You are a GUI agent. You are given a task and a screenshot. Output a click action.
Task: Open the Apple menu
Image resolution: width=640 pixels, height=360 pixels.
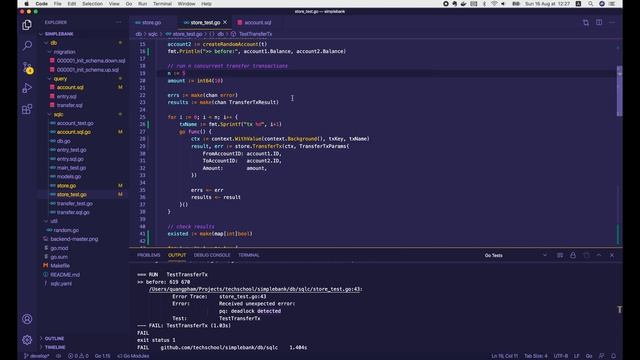click(27, 4)
